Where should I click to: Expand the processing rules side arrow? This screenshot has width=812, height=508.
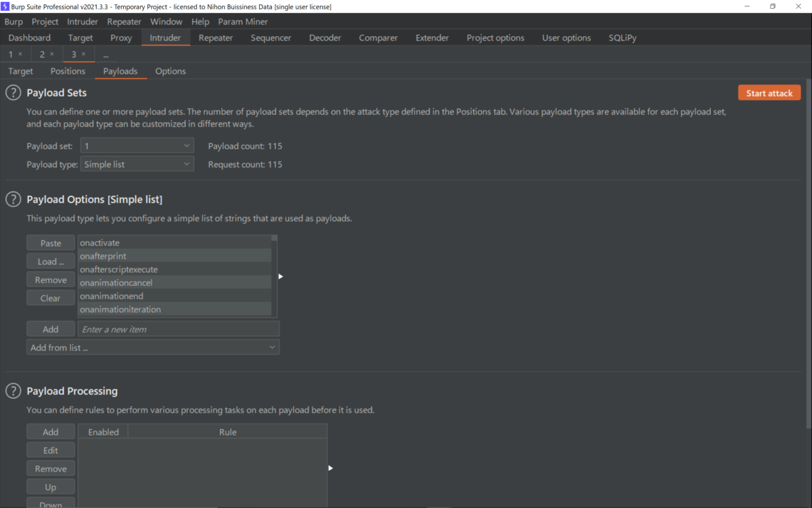(x=330, y=468)
